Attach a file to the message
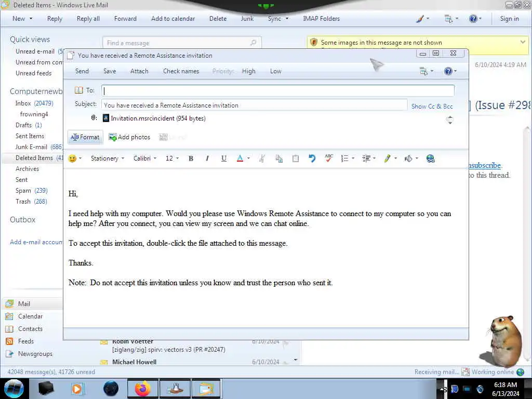Screen dimensions: 532x399 pyautogui.click(x=139, y=71)
